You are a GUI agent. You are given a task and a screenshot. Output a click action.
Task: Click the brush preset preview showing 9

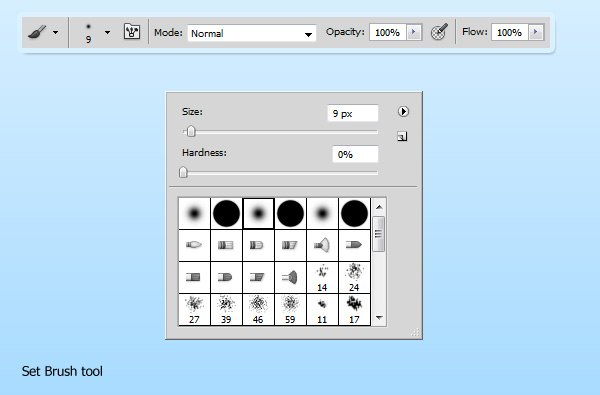[88, 33]
